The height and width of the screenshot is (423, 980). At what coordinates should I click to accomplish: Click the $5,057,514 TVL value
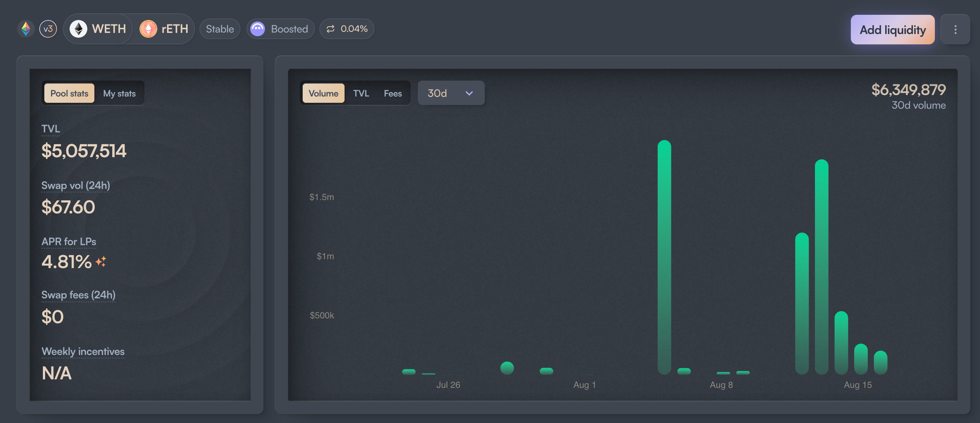[x=84, y=150]
